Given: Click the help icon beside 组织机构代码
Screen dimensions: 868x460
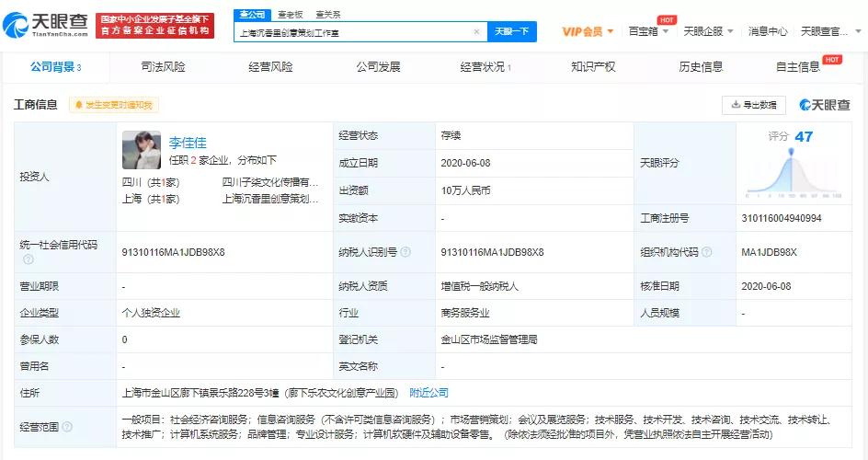Looking at the screenshot, I should 706,252.
